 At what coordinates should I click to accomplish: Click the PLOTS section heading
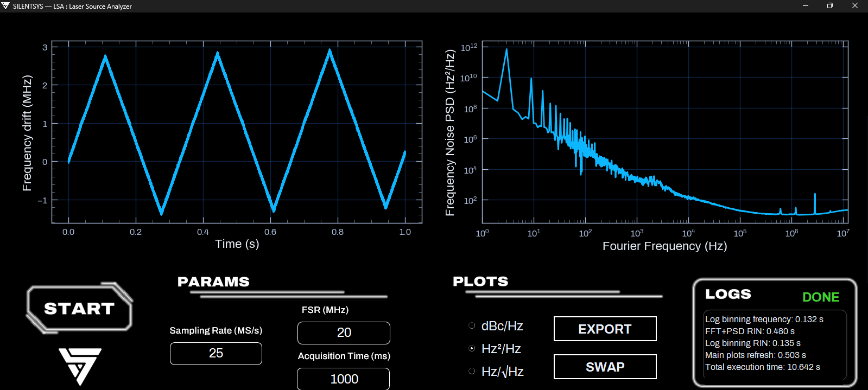pos(480,281)
